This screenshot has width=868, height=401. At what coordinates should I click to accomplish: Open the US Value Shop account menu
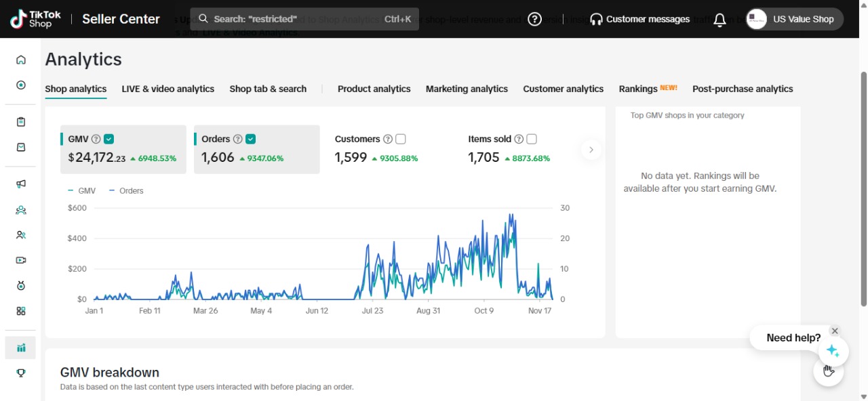tap(795, 19)
